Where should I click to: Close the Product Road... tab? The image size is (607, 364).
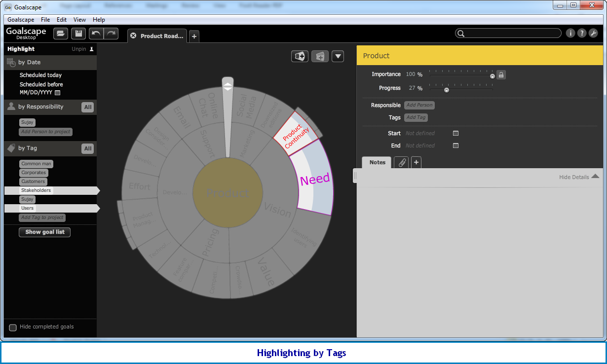[133, 36]
